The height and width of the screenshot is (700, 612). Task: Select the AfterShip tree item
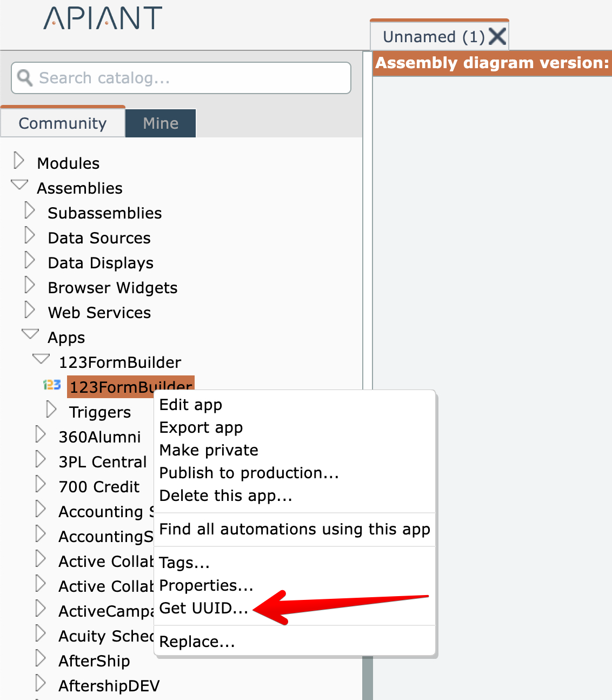click(94, 661)
